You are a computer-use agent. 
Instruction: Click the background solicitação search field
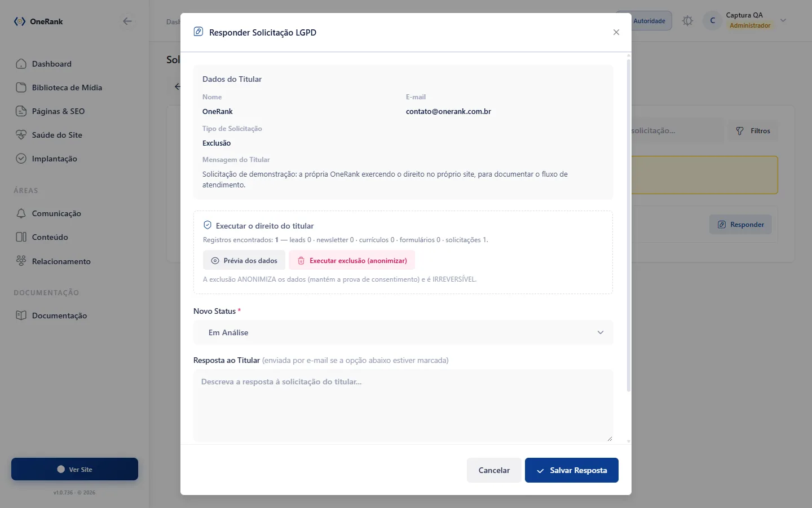[x=677, y=130]
